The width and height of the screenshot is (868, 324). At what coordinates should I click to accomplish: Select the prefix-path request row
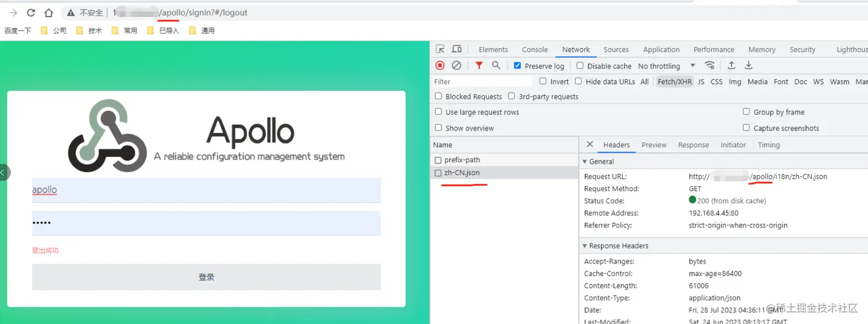click(x=504, y=160)
